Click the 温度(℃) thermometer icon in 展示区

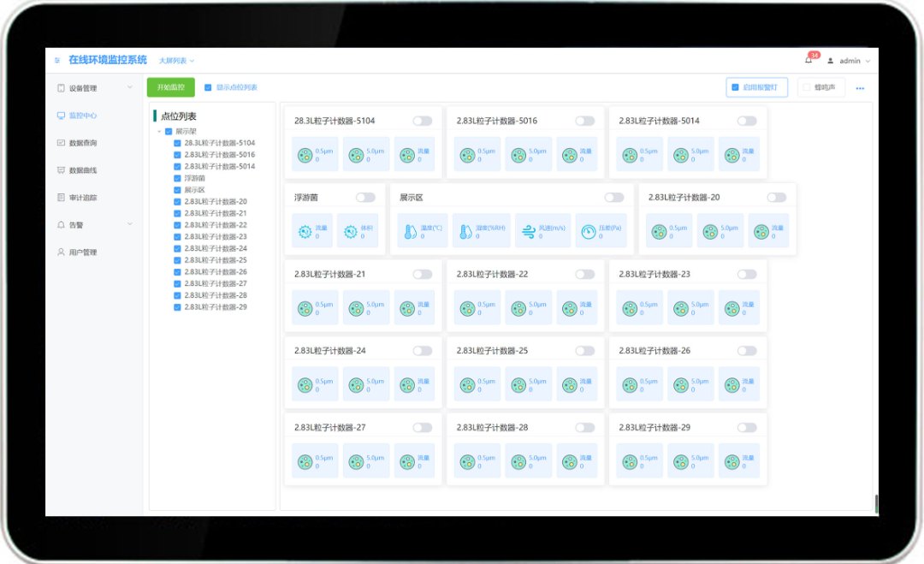tap(410, 232)
